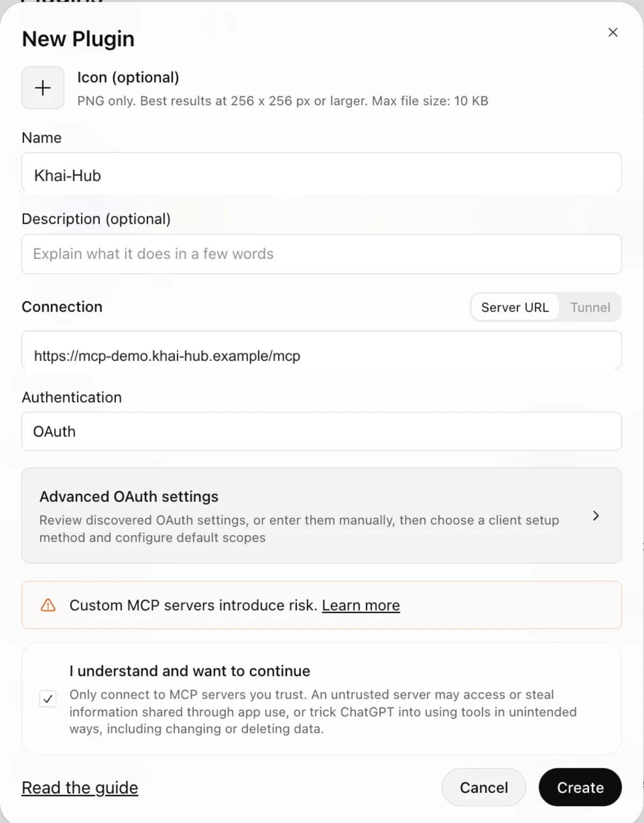Image resolution: width=644 pixels, height=823 pixels.
Task: Switch to the Tunnel tab
Action: pos(590,307)
